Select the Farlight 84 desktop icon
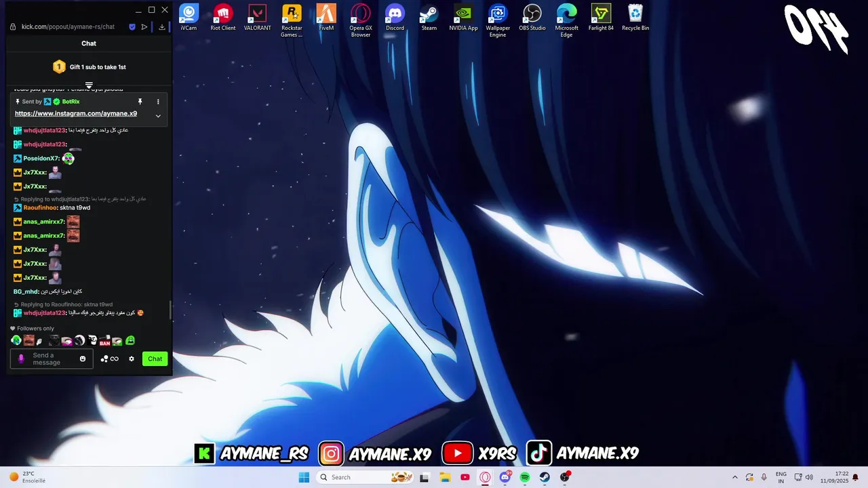868x488 pixels. click(x=601, y=18)
